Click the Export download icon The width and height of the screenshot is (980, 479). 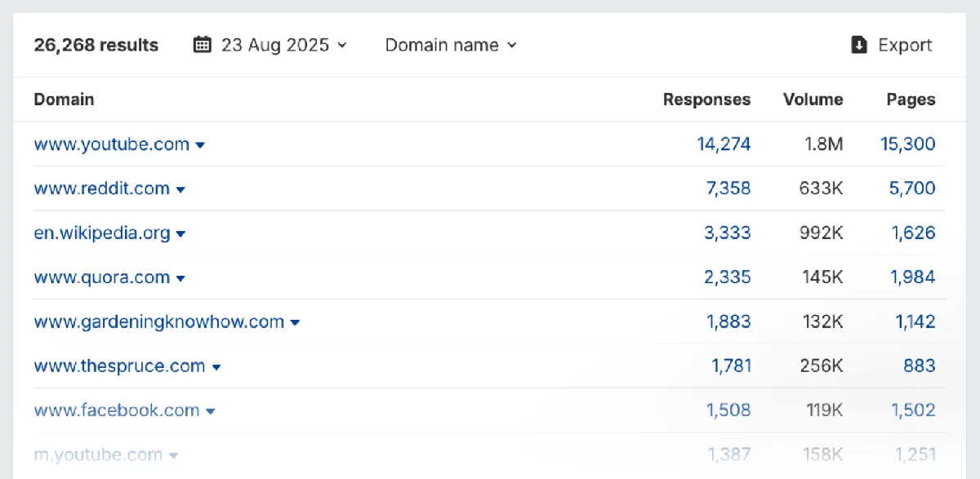pos(859,45)
